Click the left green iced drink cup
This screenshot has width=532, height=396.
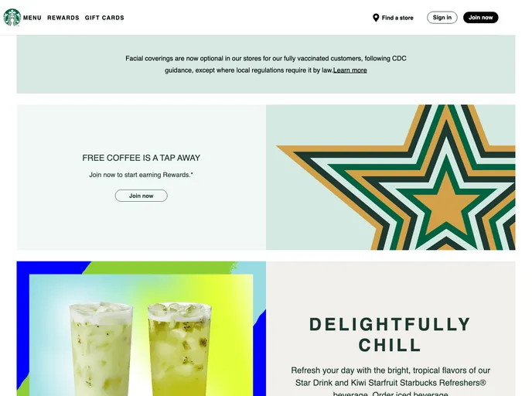(x=101, y=350)
